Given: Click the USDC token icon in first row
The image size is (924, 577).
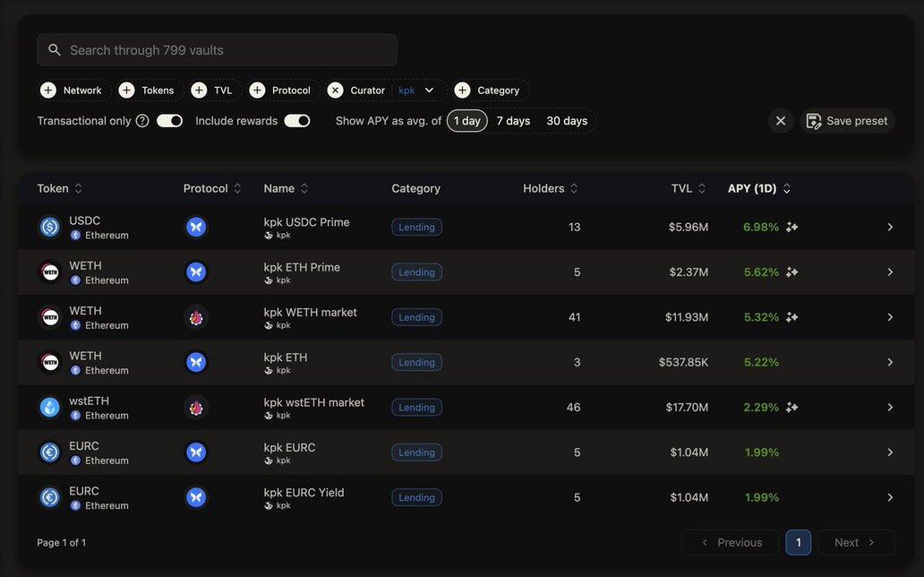Looking at the screenshot, I should click(50, 228).
